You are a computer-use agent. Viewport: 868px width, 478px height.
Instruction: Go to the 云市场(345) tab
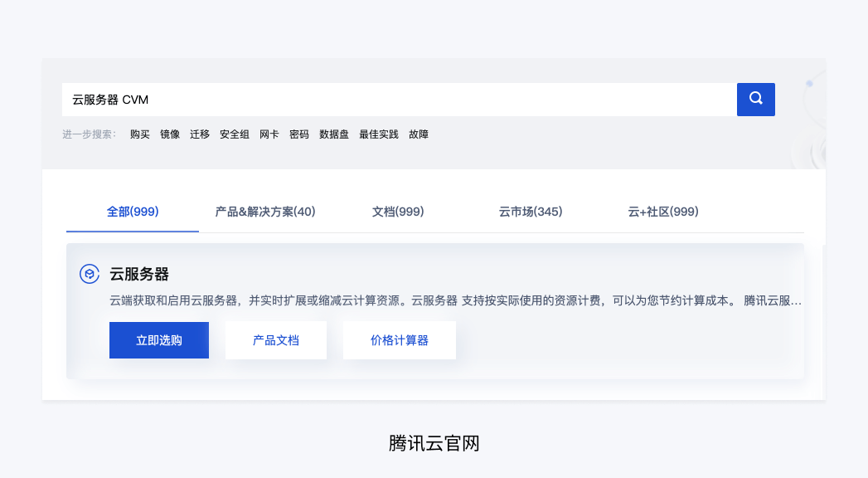(531, 212)
